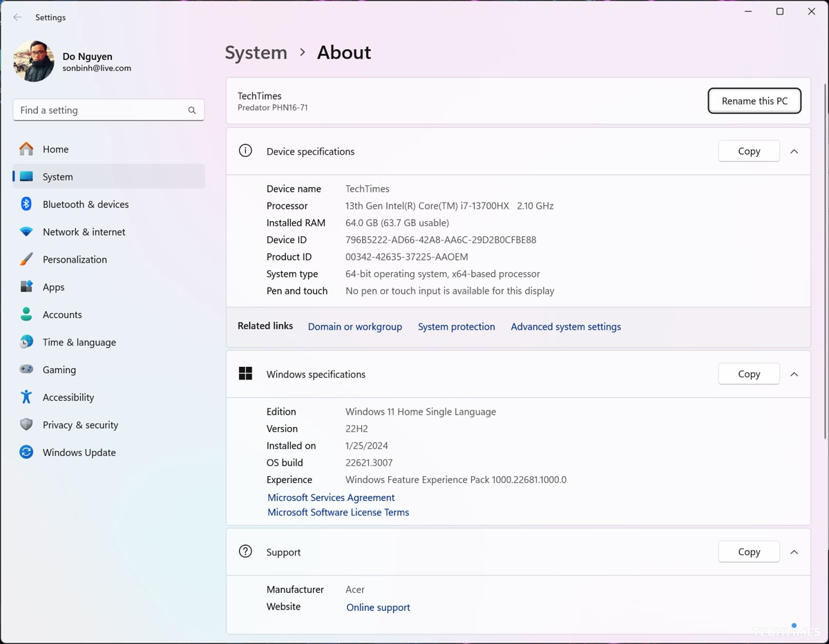Click the Find a setting search box
Viewport: 829px width, 644px height.
tap(108, 110)
